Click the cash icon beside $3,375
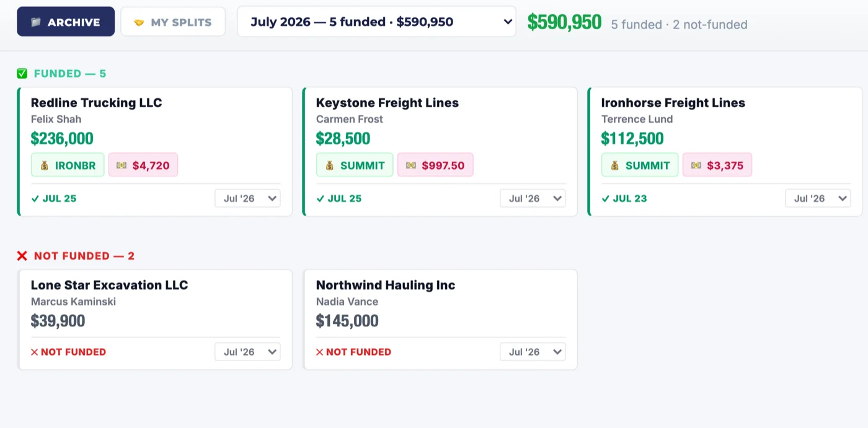The image size is (868, 428). point(696,165)
